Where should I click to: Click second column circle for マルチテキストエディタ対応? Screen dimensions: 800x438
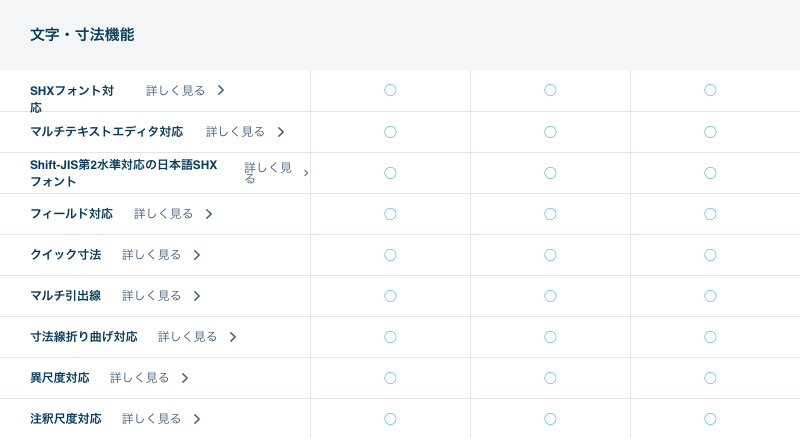550,132
